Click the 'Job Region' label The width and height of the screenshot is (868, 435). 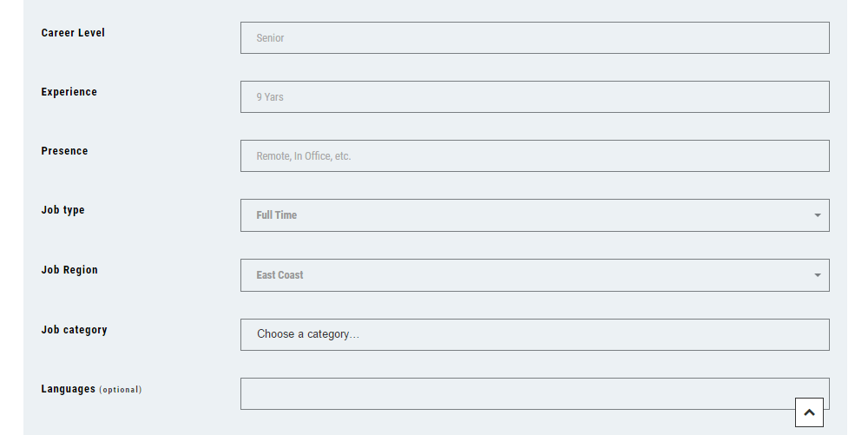click(69, 270)
